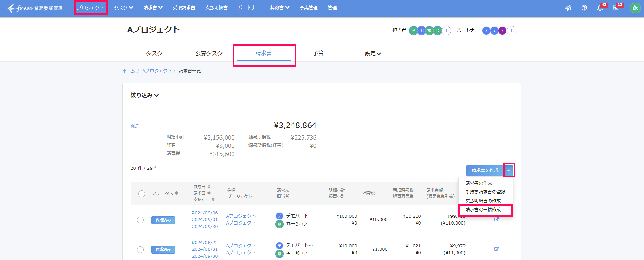Toggle the 請求書を作成 dropdown arrow

509,171
